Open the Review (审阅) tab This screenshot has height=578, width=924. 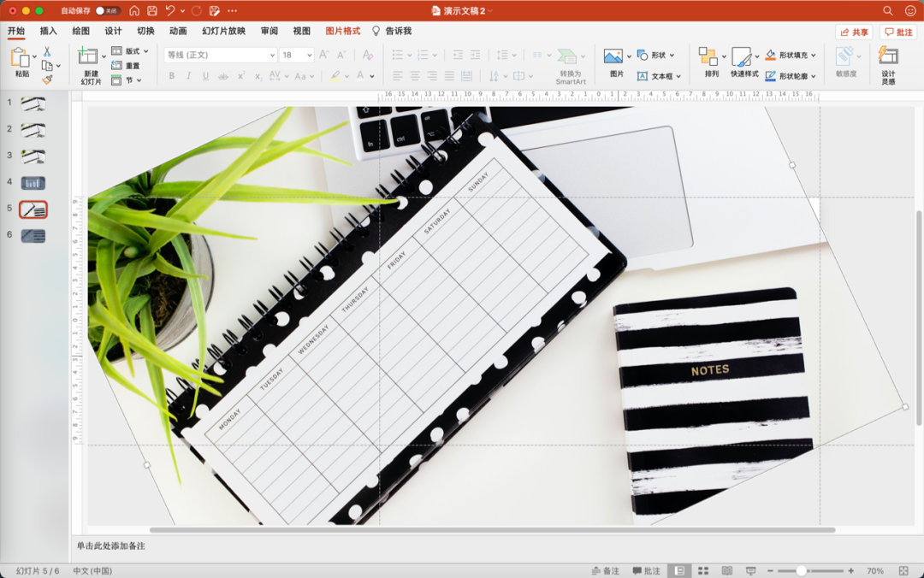tap(269, 31)
